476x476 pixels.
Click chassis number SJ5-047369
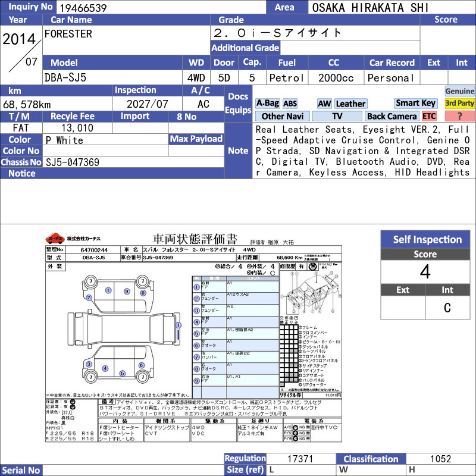(x=72, y=162)
